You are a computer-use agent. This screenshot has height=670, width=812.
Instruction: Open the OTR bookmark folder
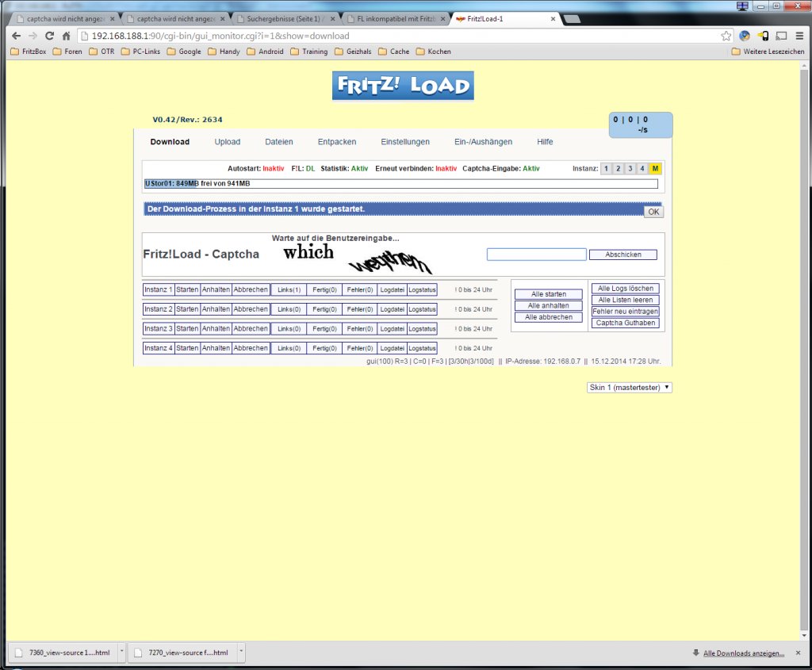click(102, 52)
